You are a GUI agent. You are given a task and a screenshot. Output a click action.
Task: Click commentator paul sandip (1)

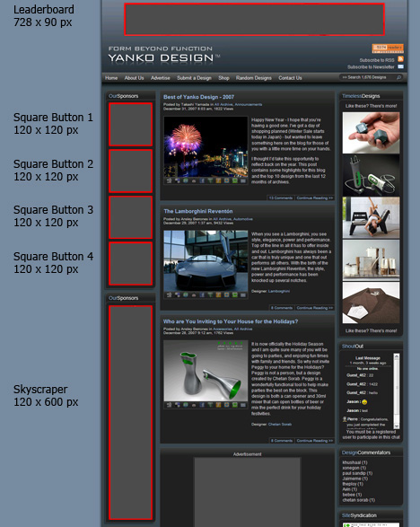tap(357, 473)
